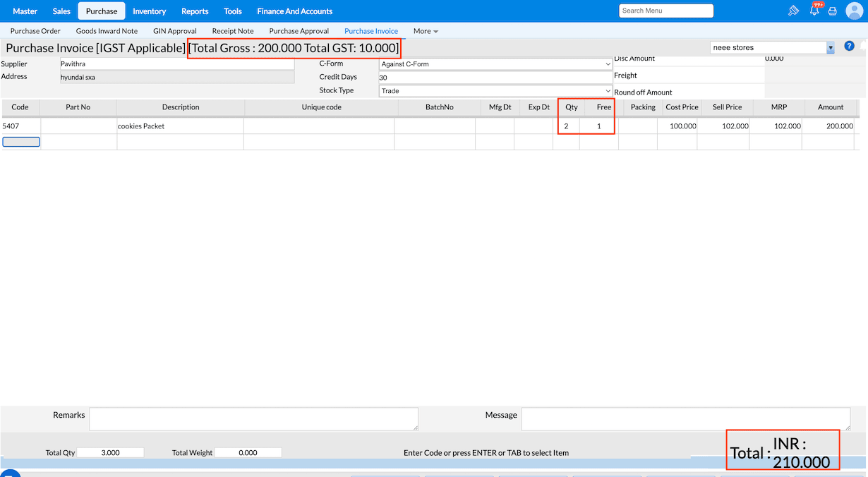Click the Description column header
The image size is (868, 477).
[x=181, y=107]
